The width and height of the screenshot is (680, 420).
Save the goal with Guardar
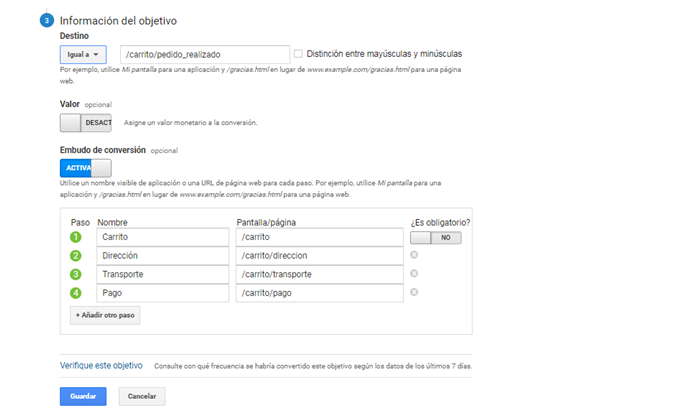(83, 396)
